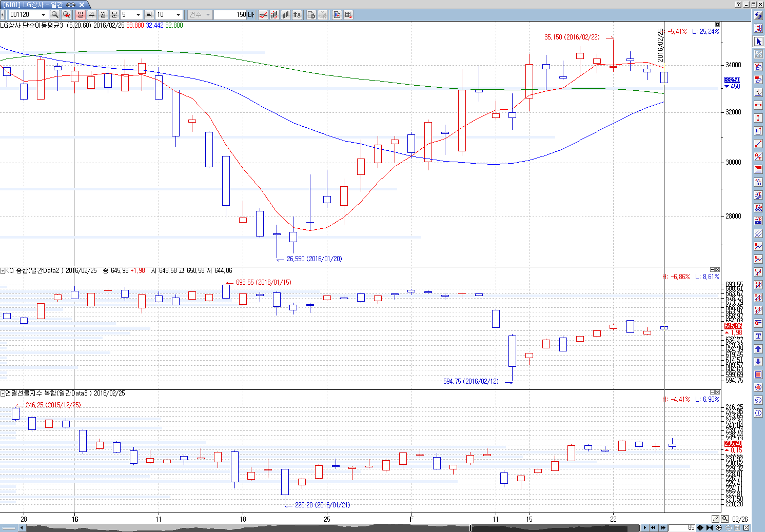Open the minute interval dropdown showing 5
The width and height of the screenshot is (765, 532).
[138, 15]
